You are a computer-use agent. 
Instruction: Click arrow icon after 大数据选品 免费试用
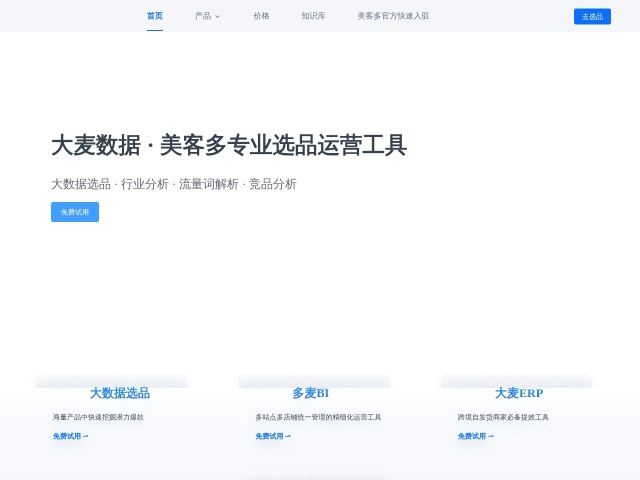pos(85,436)
